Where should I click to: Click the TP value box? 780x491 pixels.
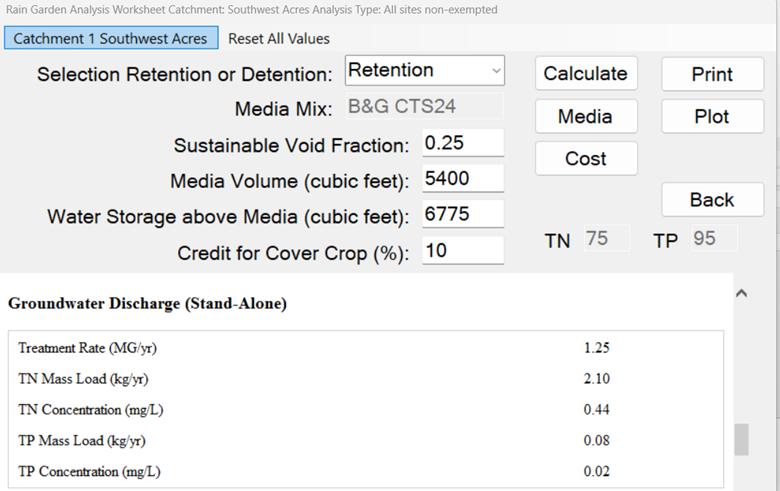tap(713, 239)
